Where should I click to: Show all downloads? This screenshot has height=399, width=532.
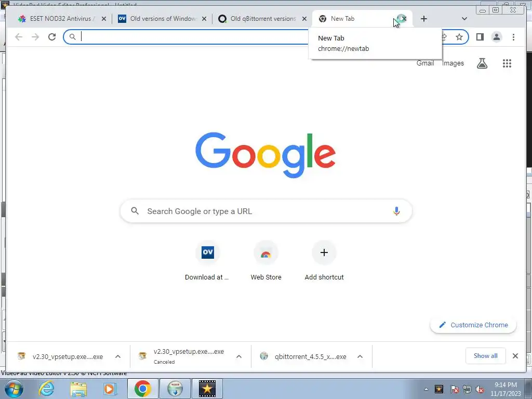click(x=486, y=355)
